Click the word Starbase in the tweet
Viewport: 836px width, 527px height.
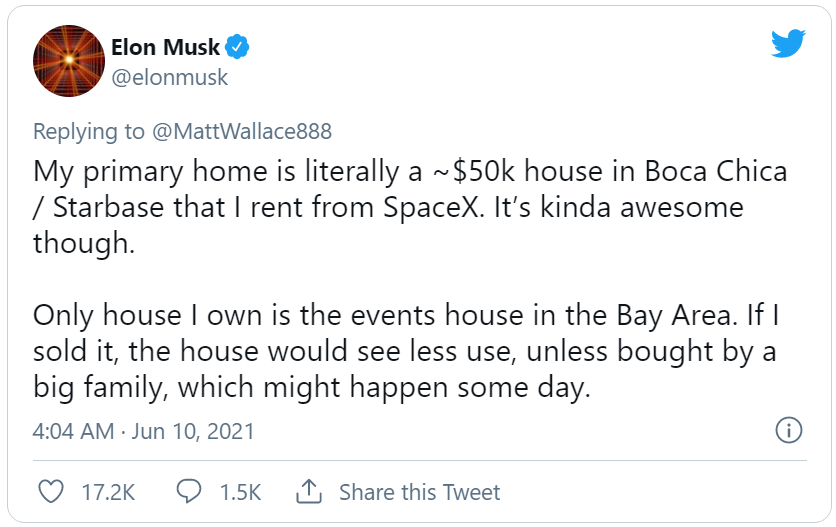[x=110, y=207]
